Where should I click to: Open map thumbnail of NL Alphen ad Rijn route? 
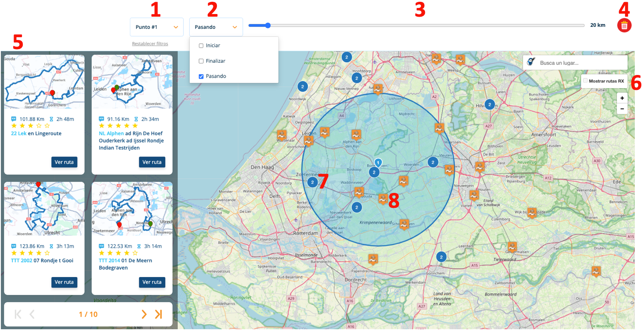[x=132, y=82]
